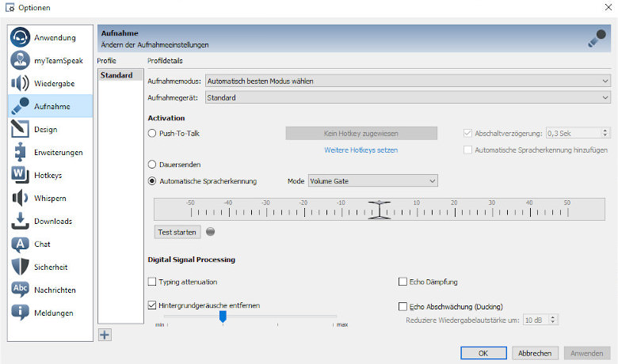Click the Meldungen info bubble icon
The image size is (618, 364).
[20, 313]
